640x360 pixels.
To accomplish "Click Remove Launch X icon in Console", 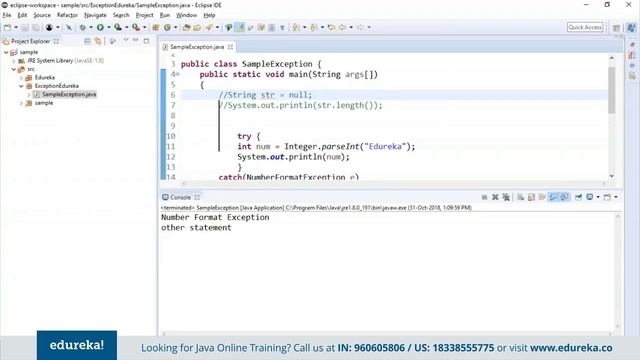I will (x=495, y=197).
